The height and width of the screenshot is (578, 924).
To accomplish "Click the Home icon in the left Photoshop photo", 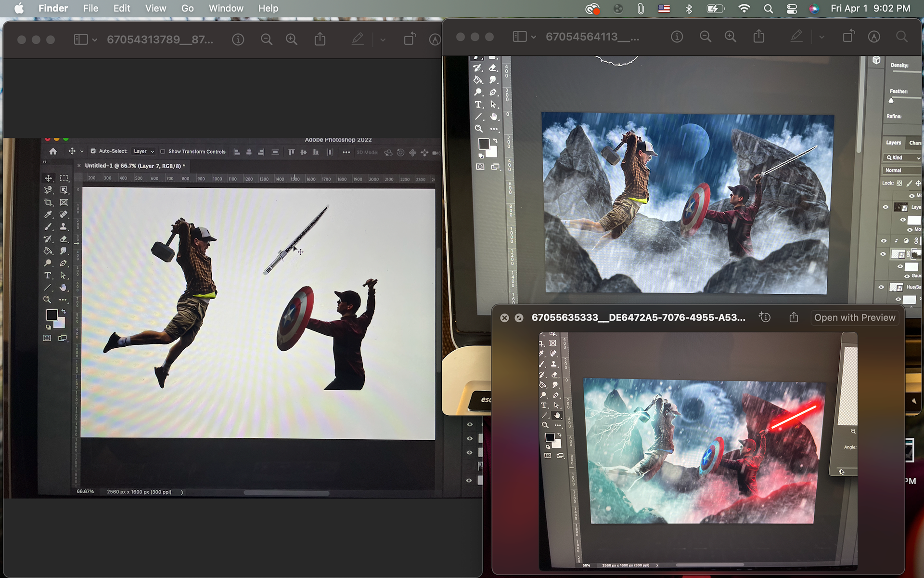I will (53, 151).
